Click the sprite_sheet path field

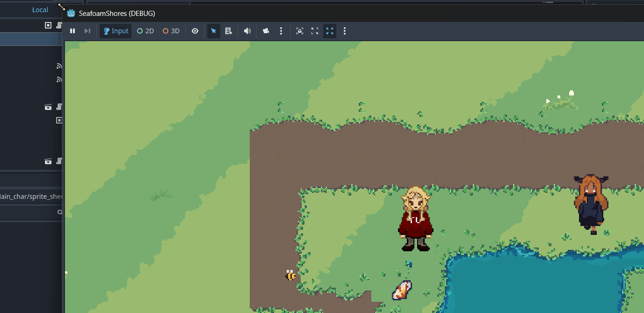(x=30, y=196)
